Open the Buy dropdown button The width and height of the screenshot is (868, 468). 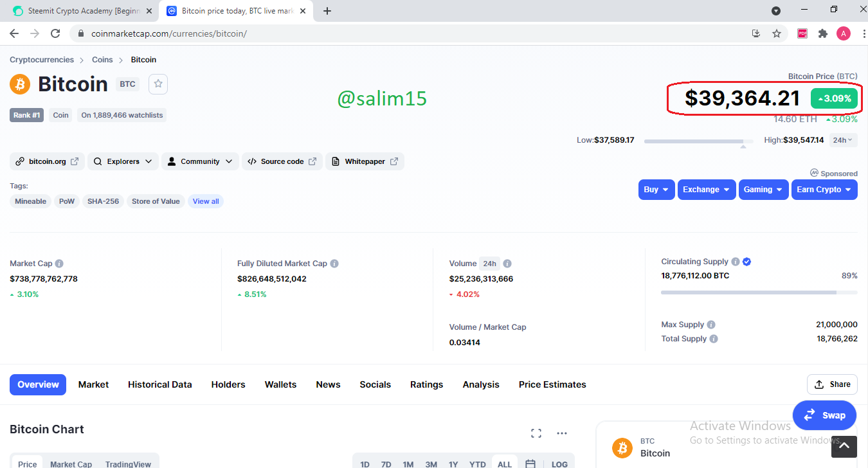click(656, 190)
